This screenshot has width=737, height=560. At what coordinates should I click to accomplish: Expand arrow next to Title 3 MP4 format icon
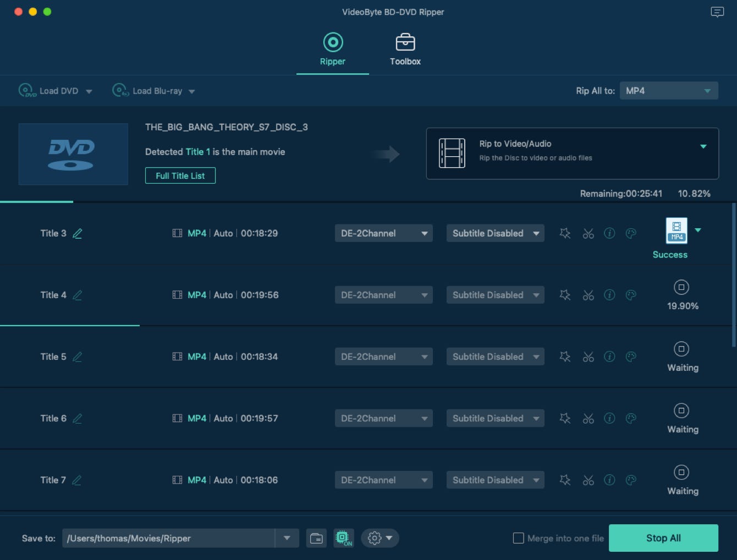pyautogui.click(x=698, y=230)
